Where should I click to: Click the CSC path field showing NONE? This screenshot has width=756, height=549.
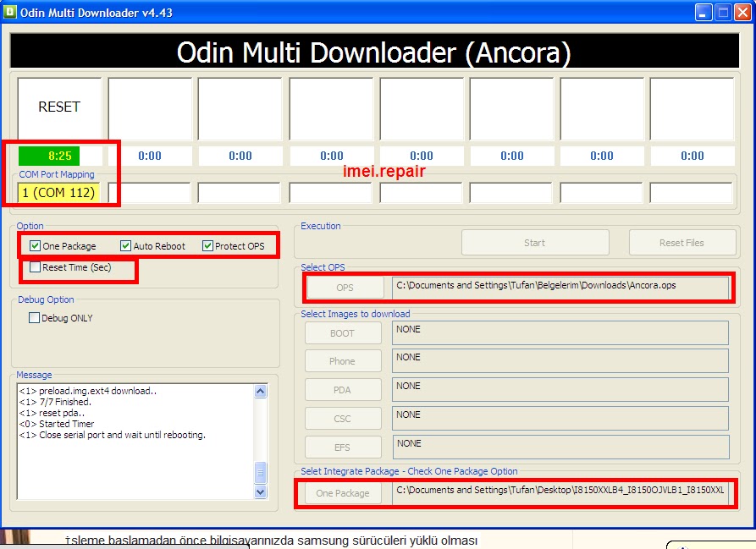tap(560, 418)
